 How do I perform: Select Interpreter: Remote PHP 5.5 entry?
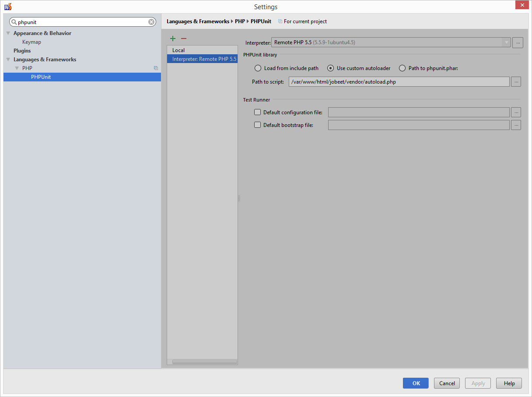point(202,59)
